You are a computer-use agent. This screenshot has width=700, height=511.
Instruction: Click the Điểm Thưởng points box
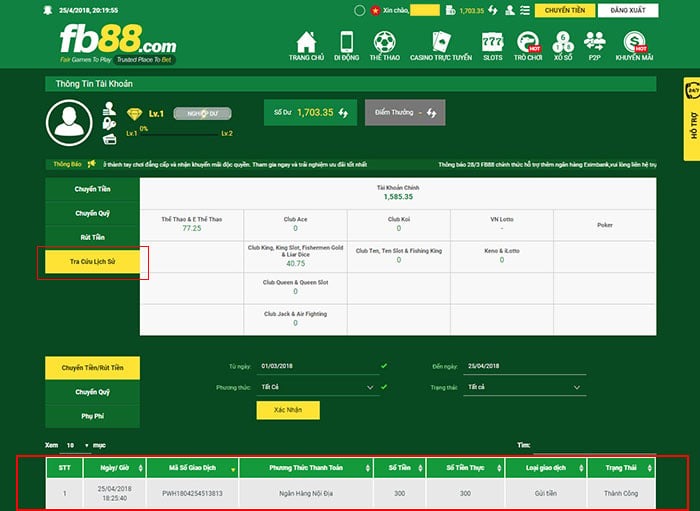click(405, 112)
